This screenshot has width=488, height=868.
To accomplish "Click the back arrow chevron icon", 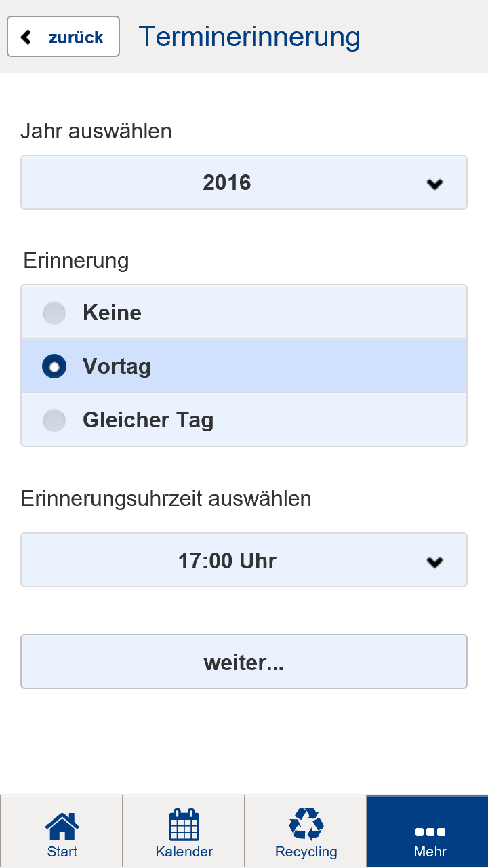I will tap(26, 37).
